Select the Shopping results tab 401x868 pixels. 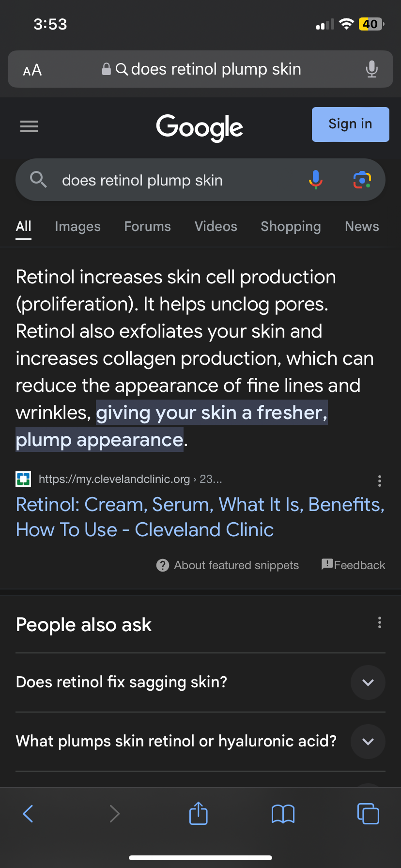pyautogui.click(x=291, y=227)
